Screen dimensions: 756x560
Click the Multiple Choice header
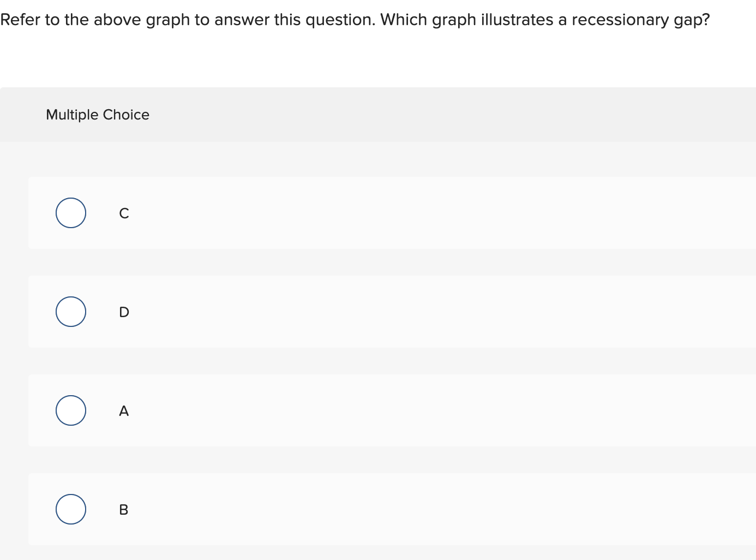tap(98, 115)
